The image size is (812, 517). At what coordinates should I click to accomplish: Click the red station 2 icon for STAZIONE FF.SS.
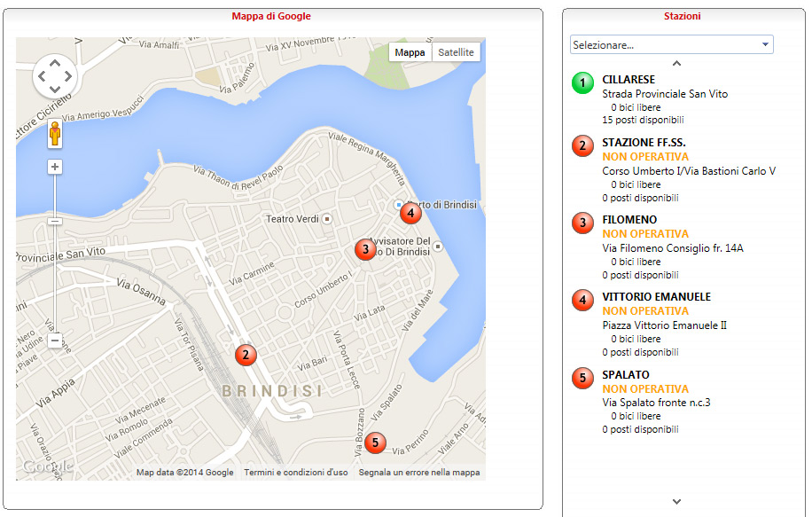582,145
